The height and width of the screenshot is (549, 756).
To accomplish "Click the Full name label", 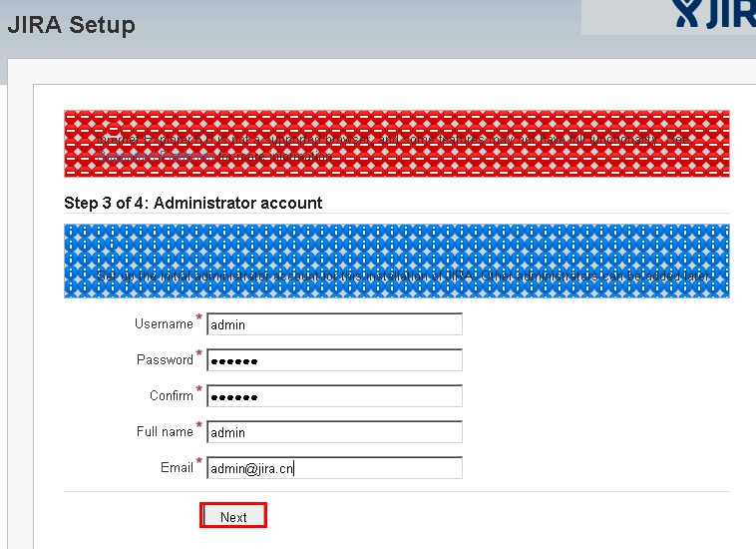I will click(165, 431).
